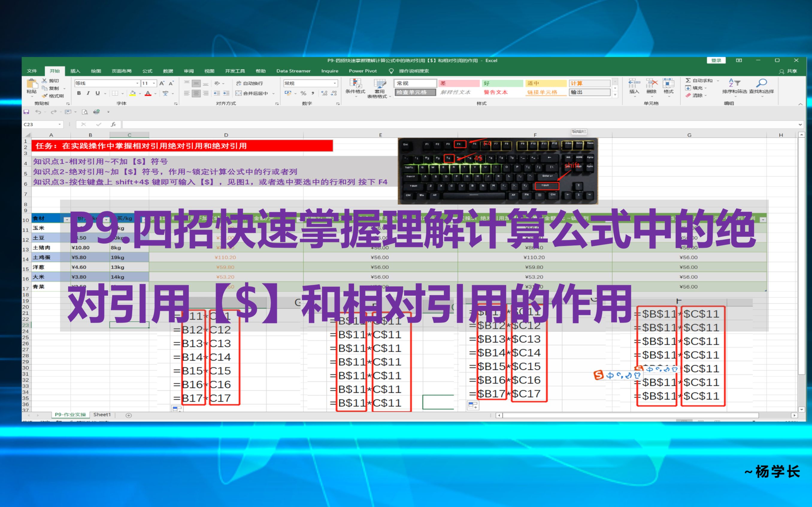812x507 pixels.
Task: Expand the font size dropdown
Action: point(154,83)
